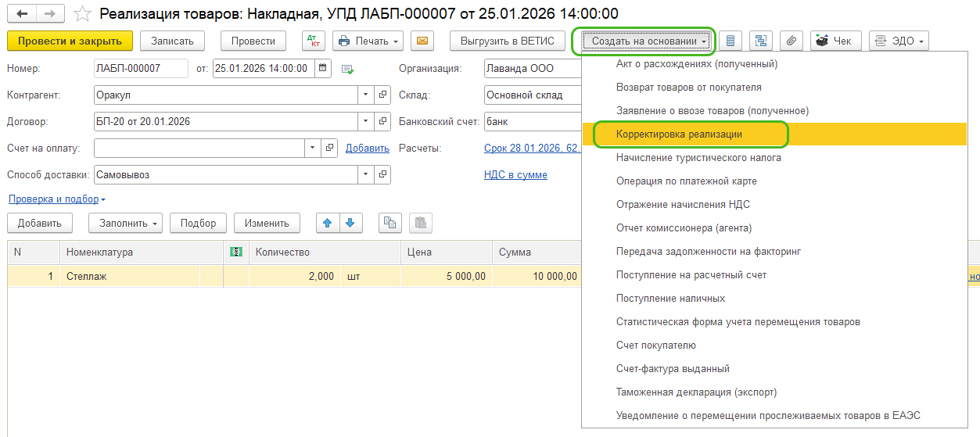Open the НДС в сумме link
Viewport: 980px width, 437px height.
click(515, 175)
